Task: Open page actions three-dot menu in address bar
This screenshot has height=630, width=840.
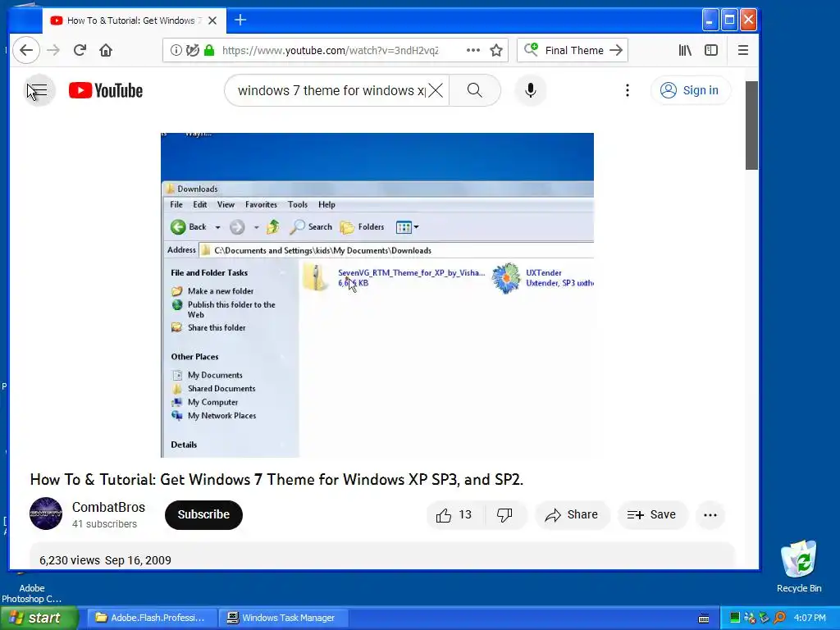Action: [x=473, y=50]
